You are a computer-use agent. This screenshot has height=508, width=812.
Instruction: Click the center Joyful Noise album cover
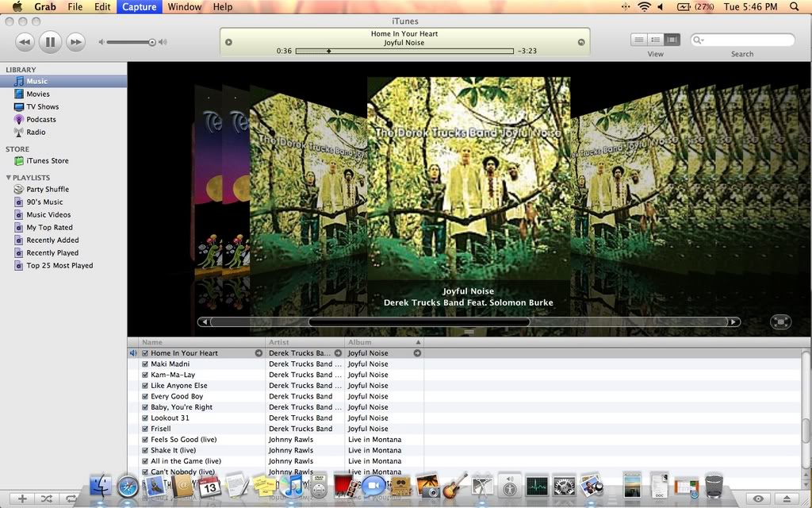coord(469,179)
